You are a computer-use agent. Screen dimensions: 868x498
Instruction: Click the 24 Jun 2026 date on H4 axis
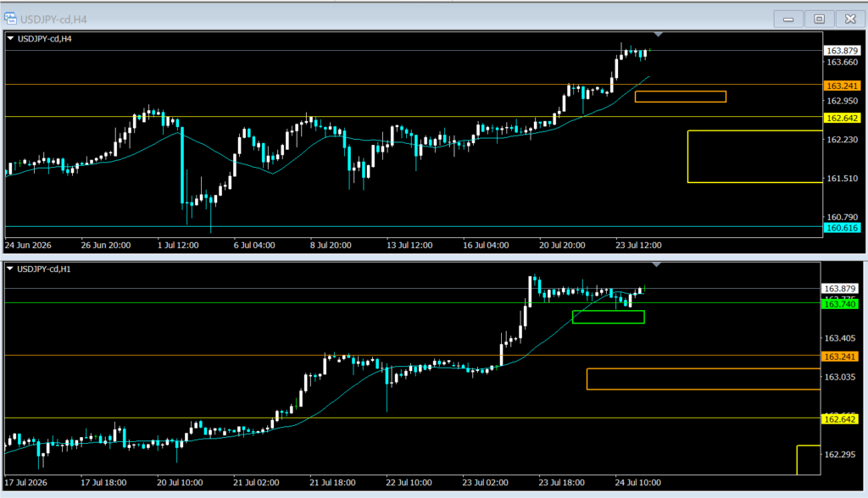pos(28,245)
